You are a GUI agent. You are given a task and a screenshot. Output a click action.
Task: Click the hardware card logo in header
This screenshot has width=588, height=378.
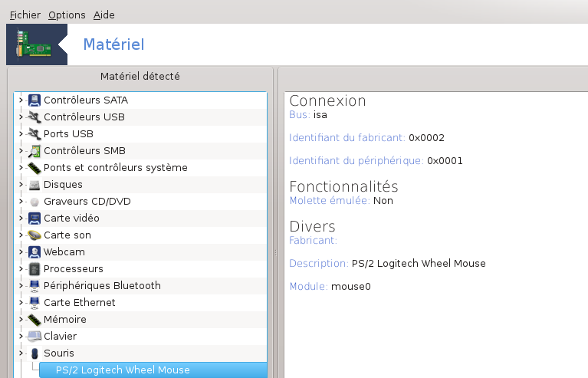(x=31, y=45)
